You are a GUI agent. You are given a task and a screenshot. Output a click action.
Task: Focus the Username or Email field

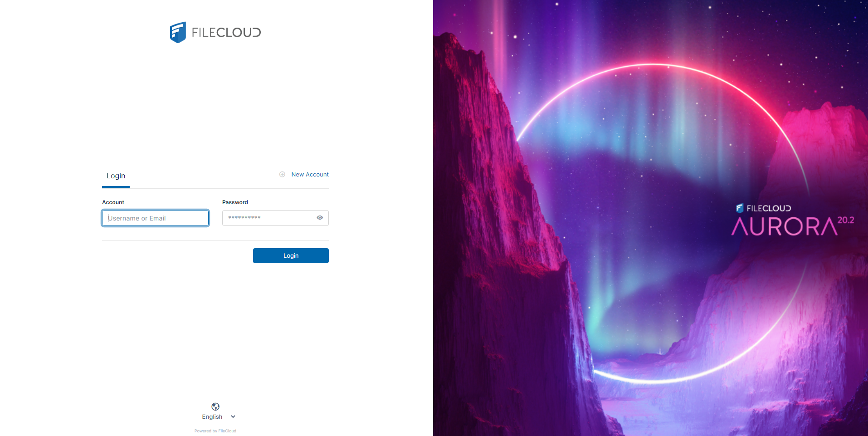(x=155, y=218)
